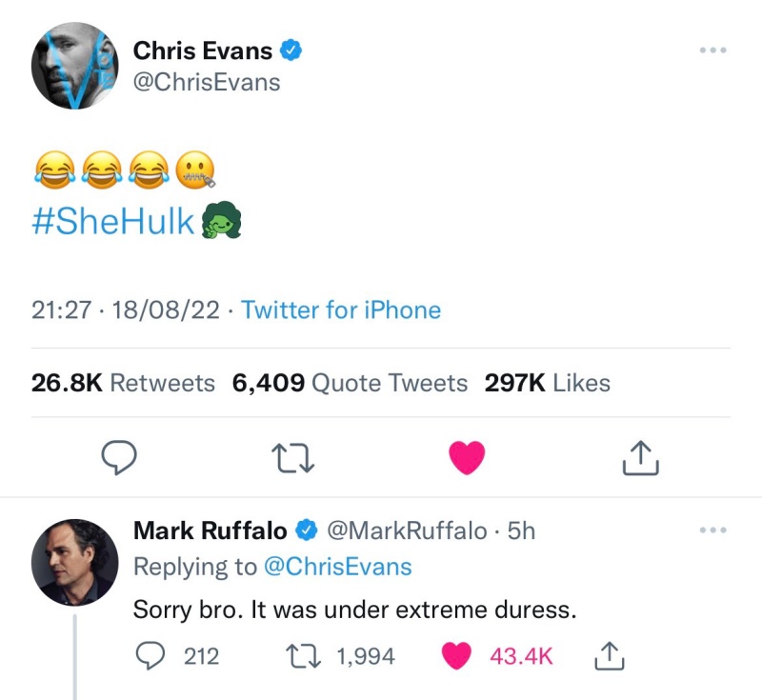Open more options for Chris Evans' tweet
The image size is (762, 700).
point(712,50)
